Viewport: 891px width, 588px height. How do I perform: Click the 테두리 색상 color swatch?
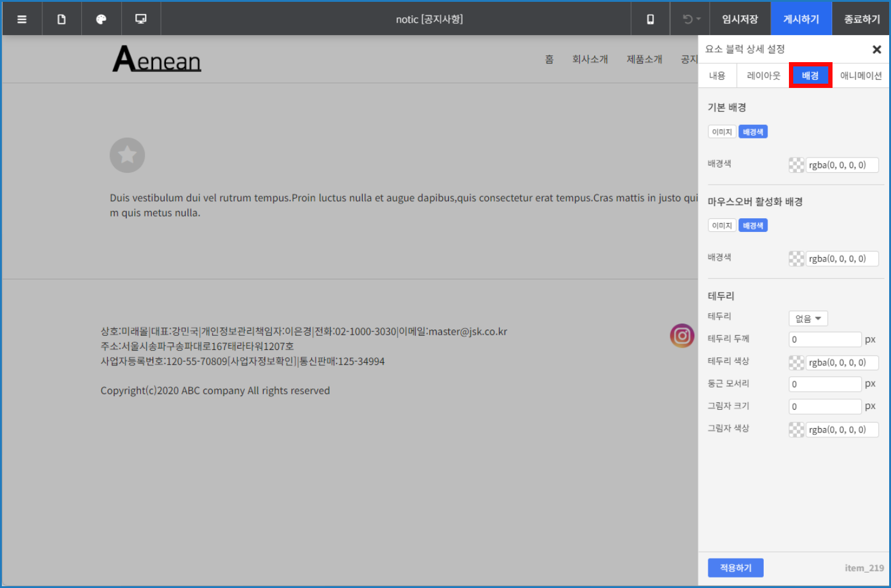click(796, 363)
